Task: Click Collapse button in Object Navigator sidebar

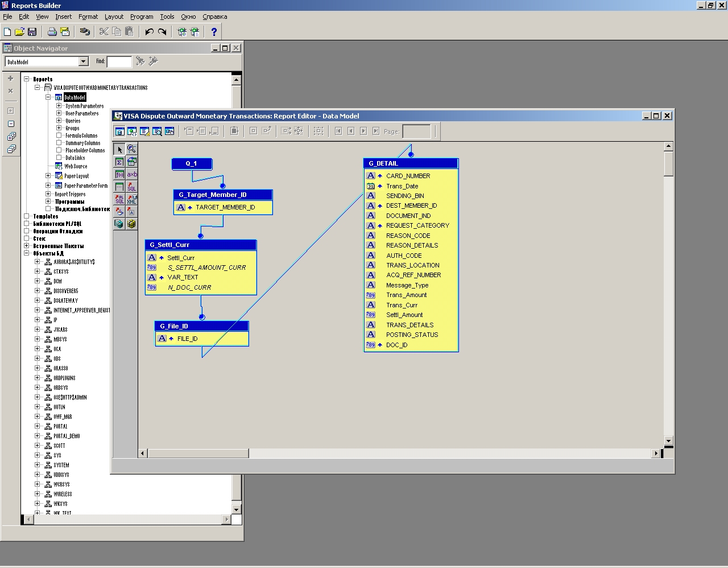Action: click(x=11, y=124)
